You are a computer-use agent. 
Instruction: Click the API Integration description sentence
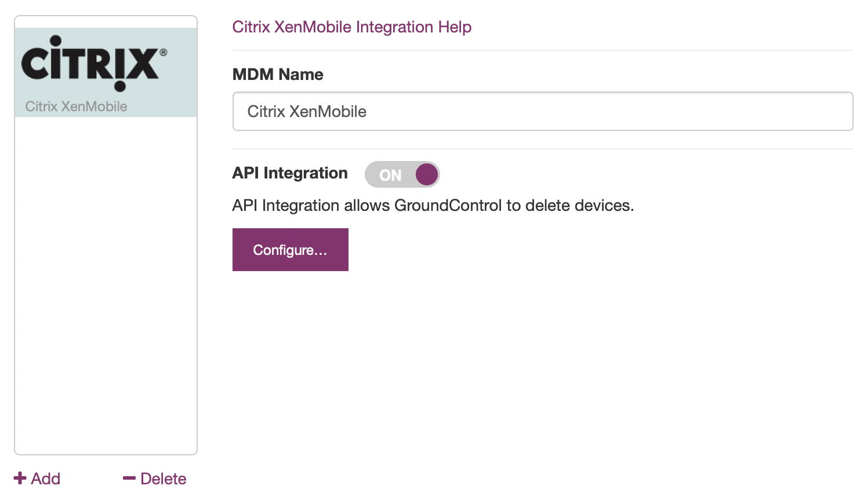(433, 206)
